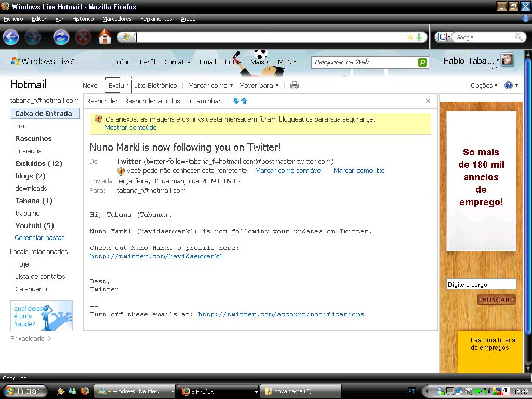Open the twitter.com/havidaemmarkl profile link
Viewport: 532px width, 399px height.
coord(156,256)
